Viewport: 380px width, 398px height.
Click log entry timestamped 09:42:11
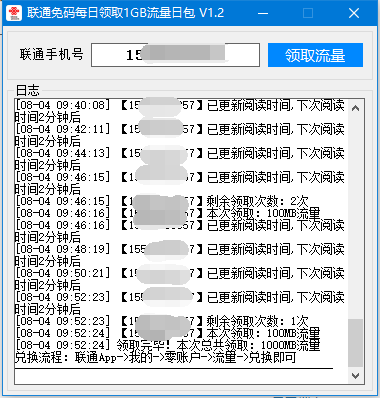(180, 135)
